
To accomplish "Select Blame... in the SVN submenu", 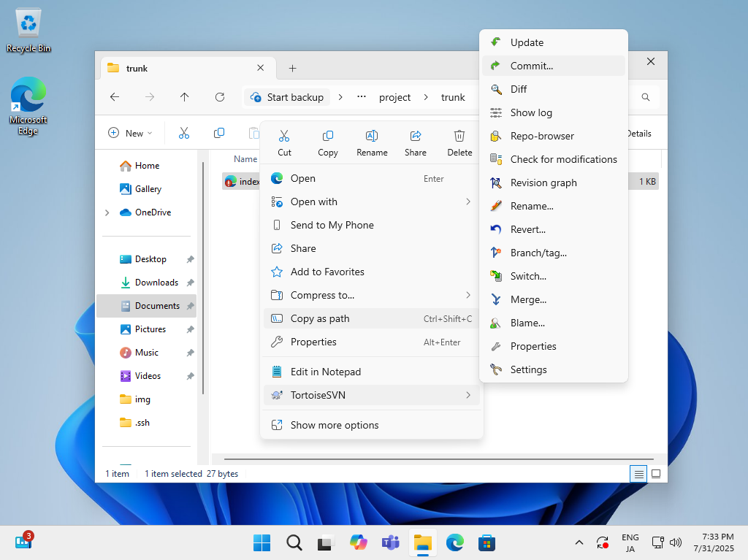I will 554,323.
